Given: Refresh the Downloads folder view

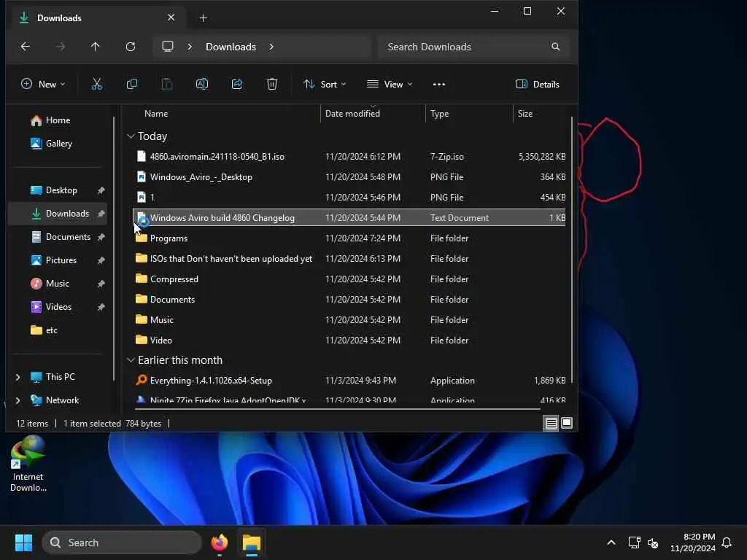Looking at the screenshot, I should point(131,47).
